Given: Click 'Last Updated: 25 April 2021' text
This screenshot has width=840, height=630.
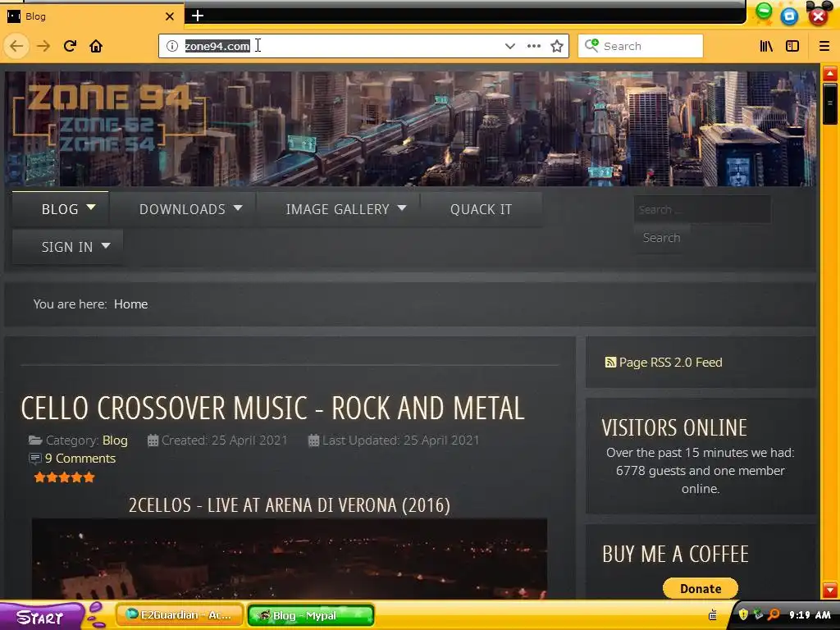Looking at the screenshot, I should coord(400,441).
